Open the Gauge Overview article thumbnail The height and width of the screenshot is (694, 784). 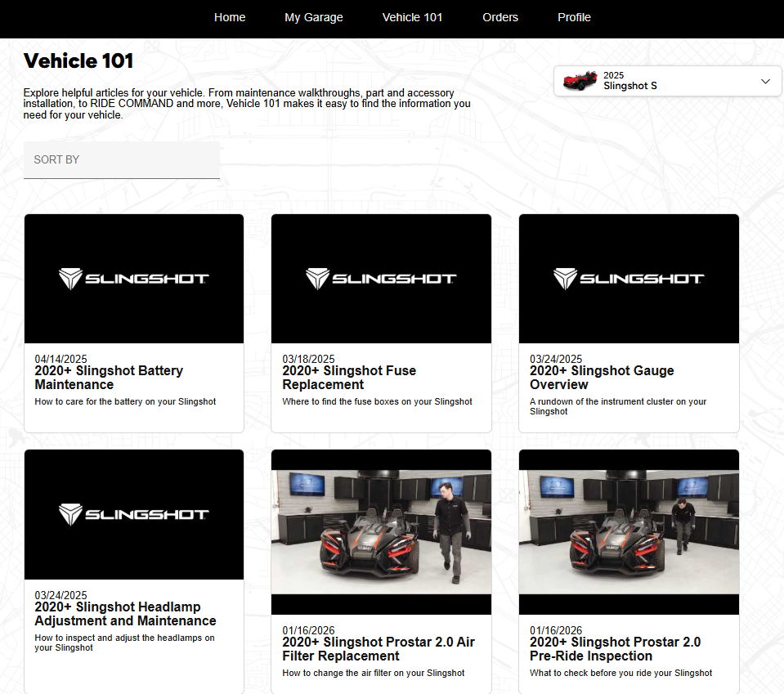629,279
